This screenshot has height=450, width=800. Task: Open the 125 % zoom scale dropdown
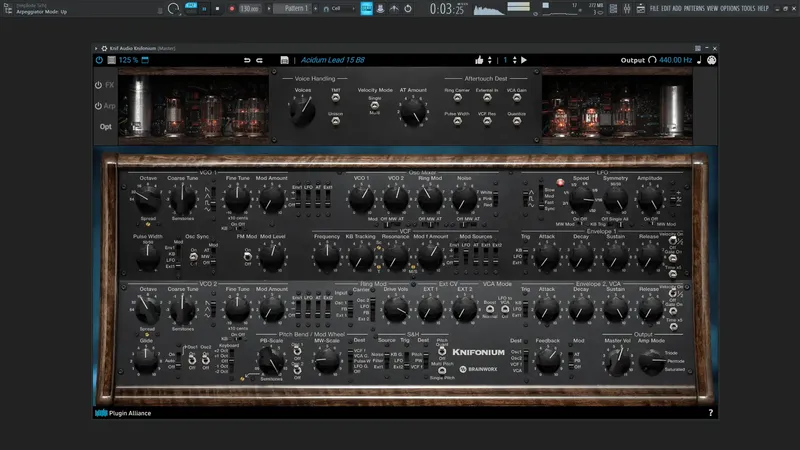coord(128,60)
